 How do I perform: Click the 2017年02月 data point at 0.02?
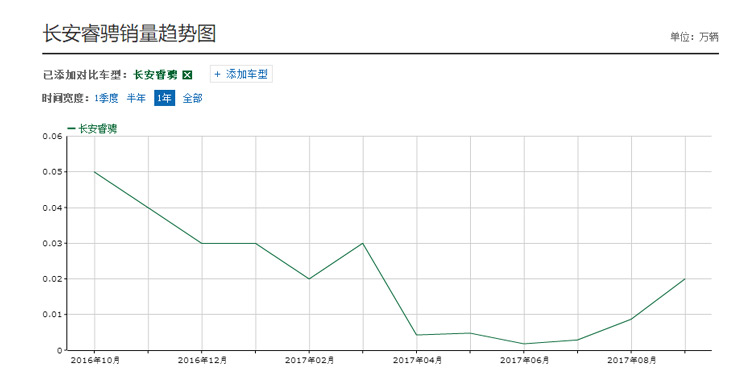[309, 279]
